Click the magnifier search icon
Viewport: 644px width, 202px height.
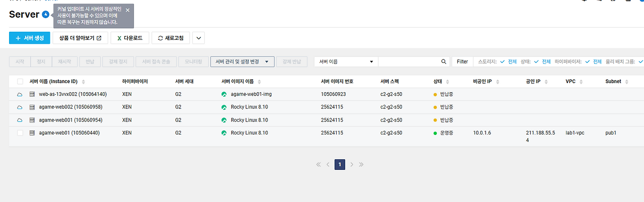(x=444, y=61)
